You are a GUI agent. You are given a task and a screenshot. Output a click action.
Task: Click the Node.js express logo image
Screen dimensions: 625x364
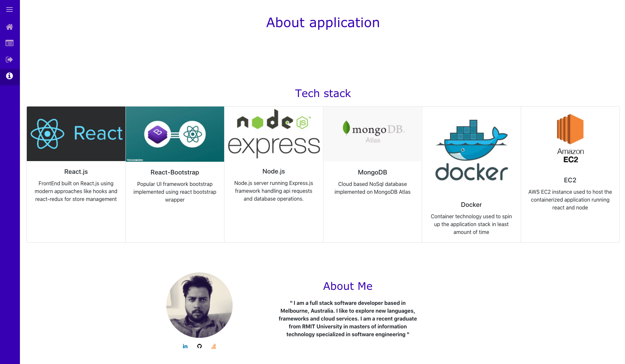[273, 134]
